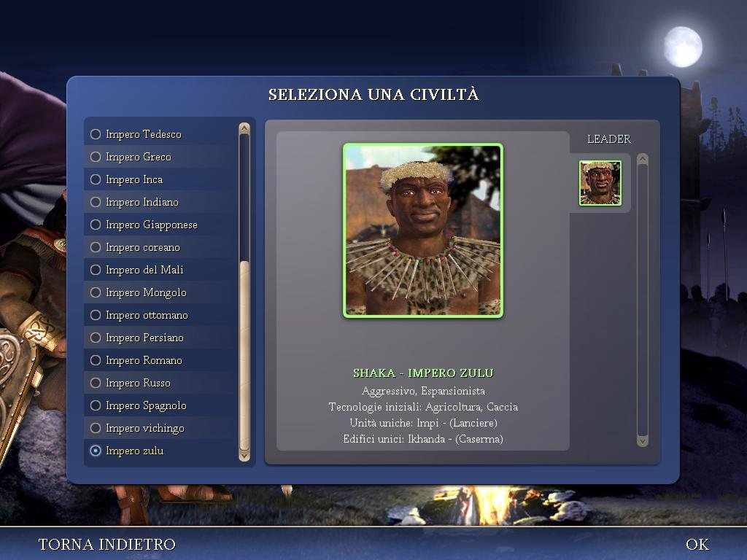Click the leader panel scrollbar track

point(643,300)
